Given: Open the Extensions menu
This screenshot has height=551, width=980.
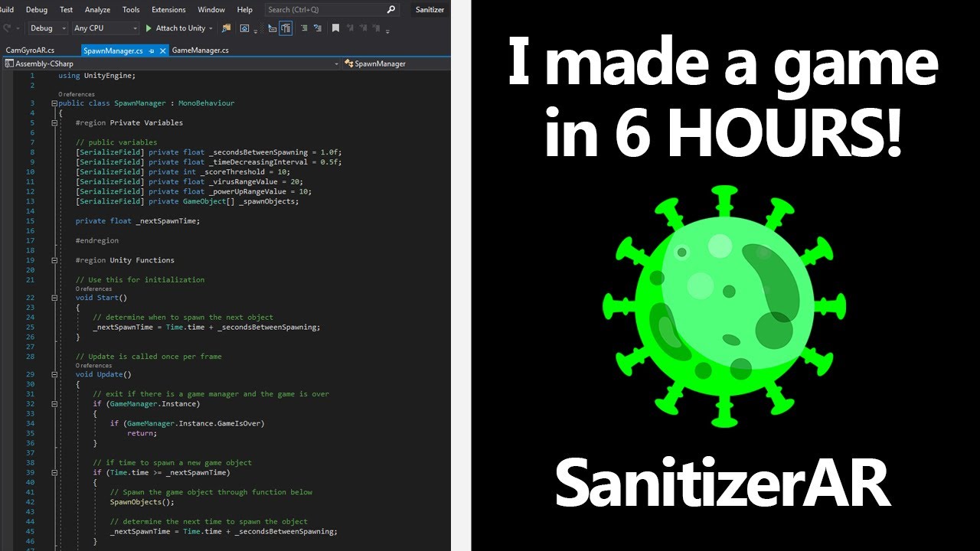Looking at the screenshot, I should click(168, 9).
